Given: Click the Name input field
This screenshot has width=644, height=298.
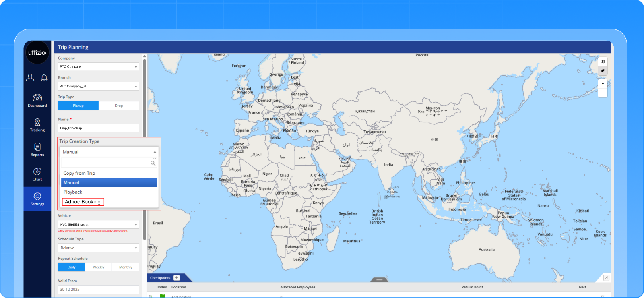Looking at the screenshot, I should point(98,128).
